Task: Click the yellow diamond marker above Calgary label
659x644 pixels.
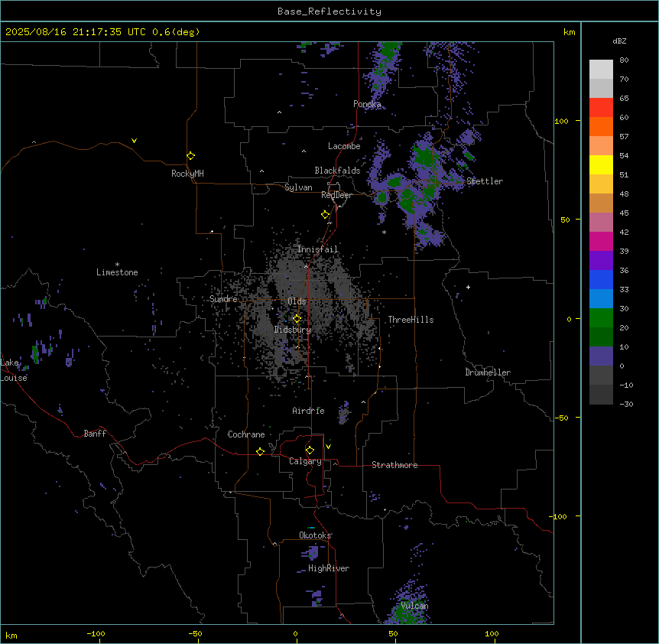Action: 310,450
